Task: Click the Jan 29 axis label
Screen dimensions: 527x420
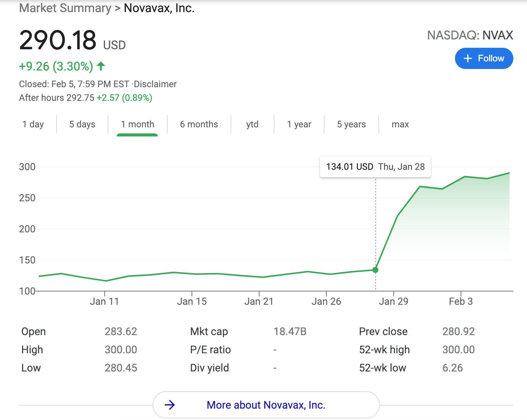Action: [394, 301]
